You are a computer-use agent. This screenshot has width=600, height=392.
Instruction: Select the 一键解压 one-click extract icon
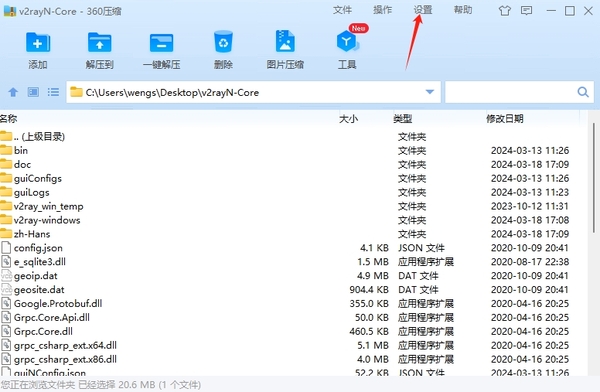(x=161, y=42)
